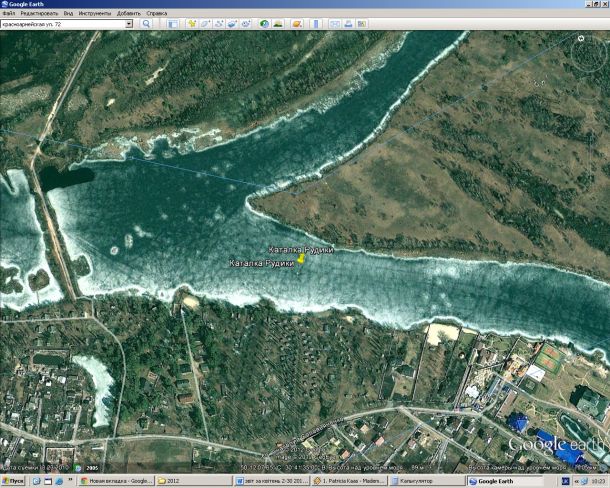610x488 pixels.
Task: Click the Пуск start button
Action: pyautogui.click(x=13, y=481)
